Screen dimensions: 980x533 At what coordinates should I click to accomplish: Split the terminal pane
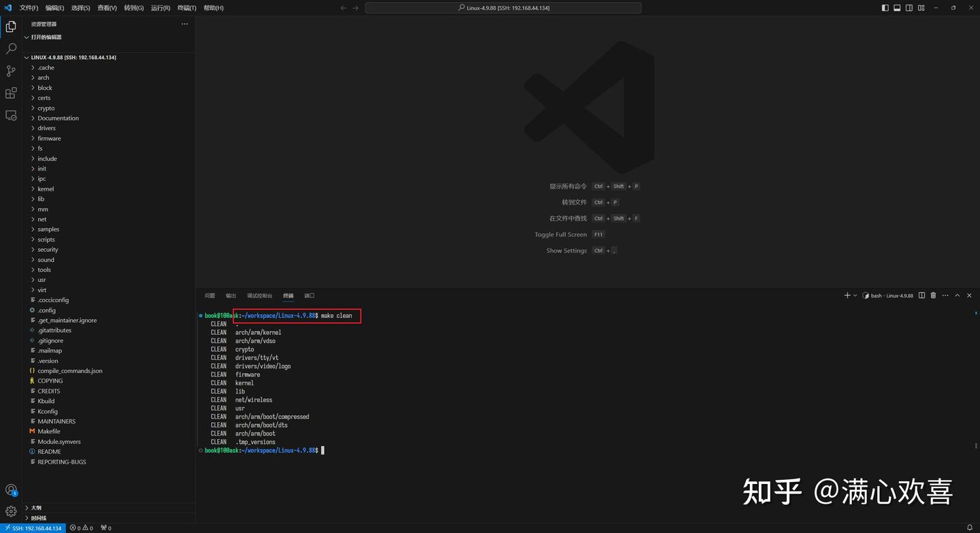[x=921, y=295]
